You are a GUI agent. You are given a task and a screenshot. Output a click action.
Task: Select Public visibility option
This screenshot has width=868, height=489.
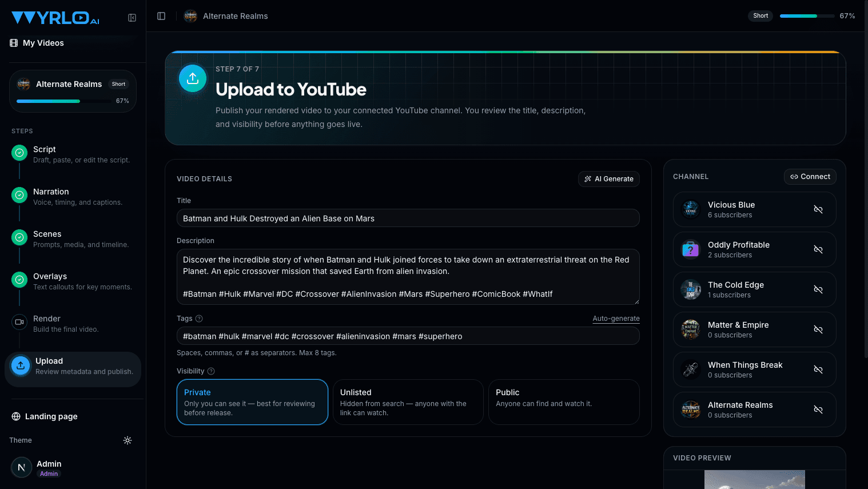[564, 402]
